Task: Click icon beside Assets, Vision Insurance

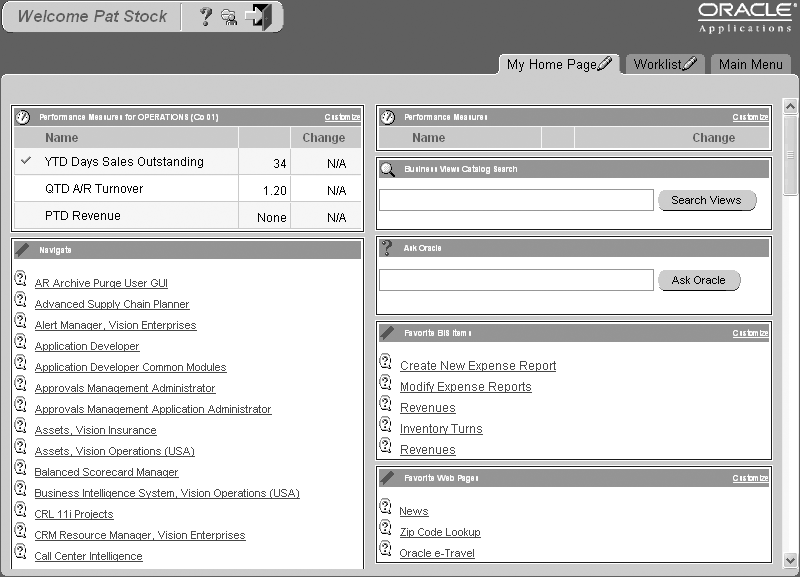Action: click(20, 425)
